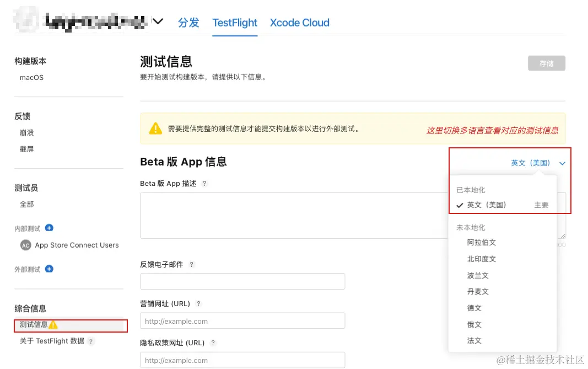Add external testing group with plus icon
The image size is (588, 369).
49,269
